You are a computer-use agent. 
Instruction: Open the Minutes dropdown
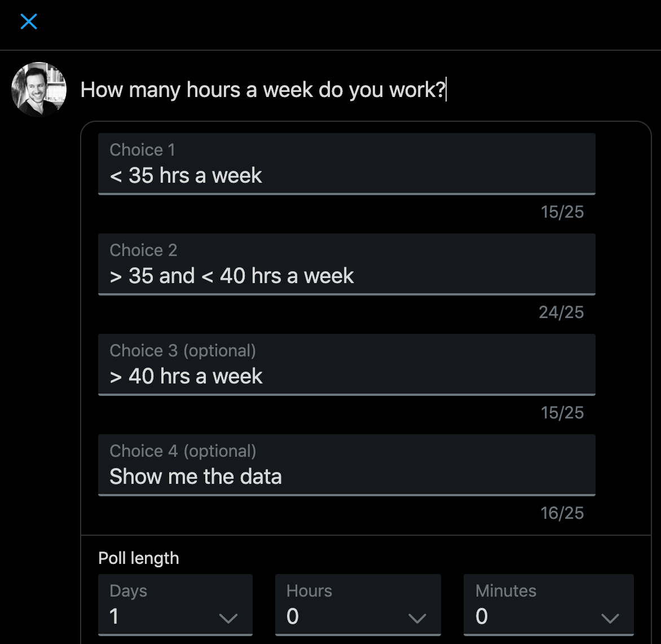click(548, 605)
